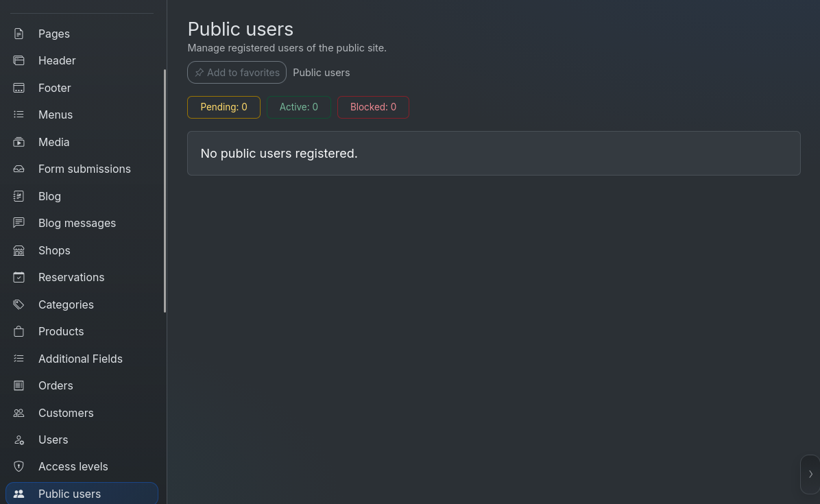Click Add to favorites button
This screenshot has width=820, height=504.
(237, 73)
